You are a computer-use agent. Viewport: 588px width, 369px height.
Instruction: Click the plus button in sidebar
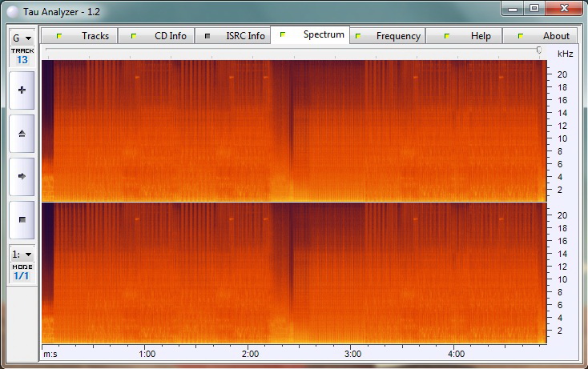click(22, 90)
